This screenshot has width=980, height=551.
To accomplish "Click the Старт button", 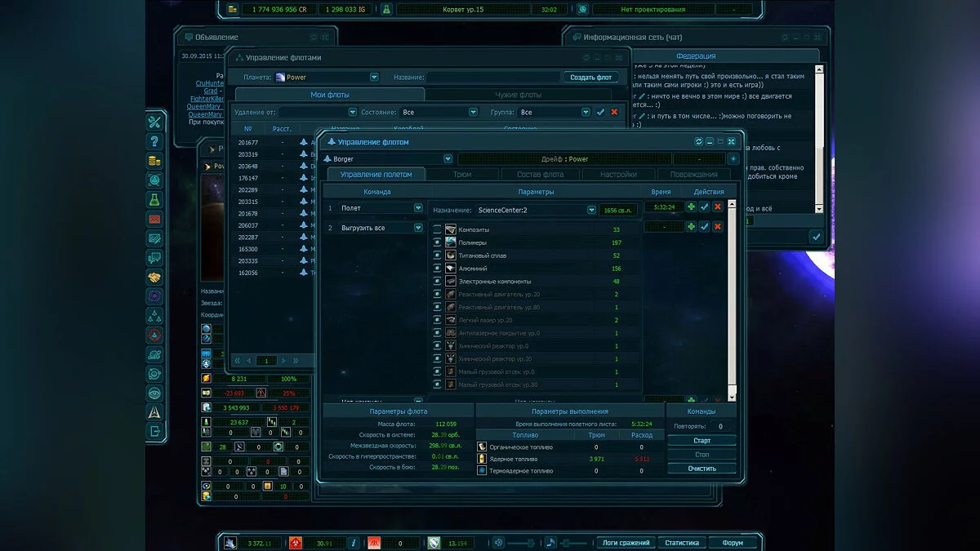I will tap(702, 440).
